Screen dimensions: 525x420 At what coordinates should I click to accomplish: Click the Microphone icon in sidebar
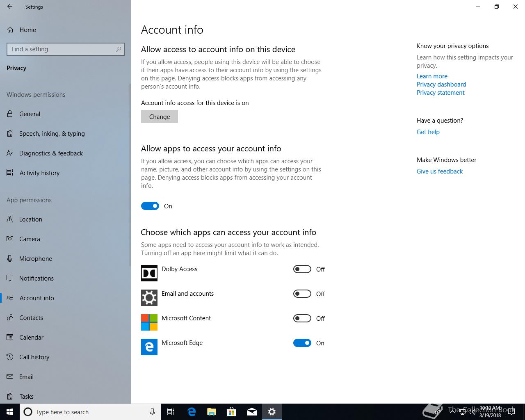coord(10,258)
